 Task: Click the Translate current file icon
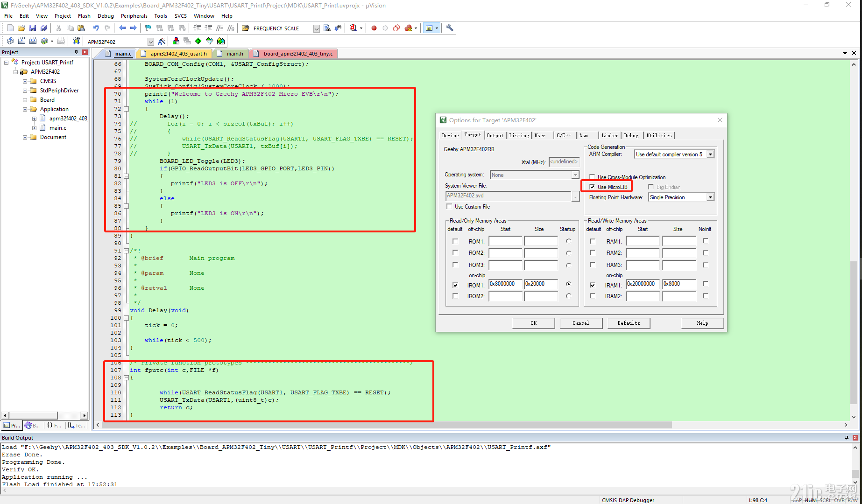click(x=10, y=41)
